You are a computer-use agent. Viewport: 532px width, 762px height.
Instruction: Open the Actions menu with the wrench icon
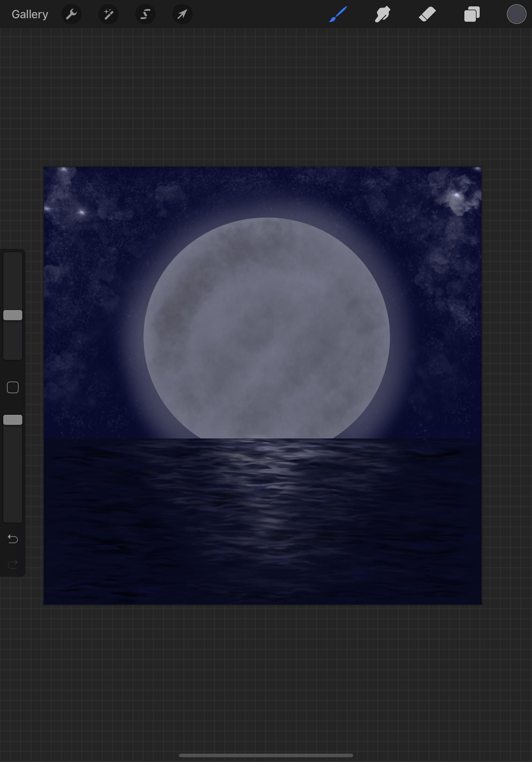click(x=71, y=14)
